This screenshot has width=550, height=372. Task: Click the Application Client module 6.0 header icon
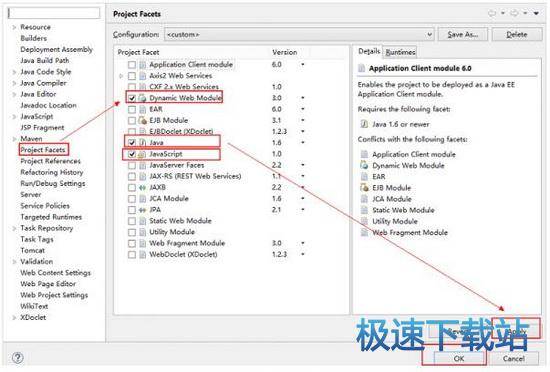tap(362, 68)
